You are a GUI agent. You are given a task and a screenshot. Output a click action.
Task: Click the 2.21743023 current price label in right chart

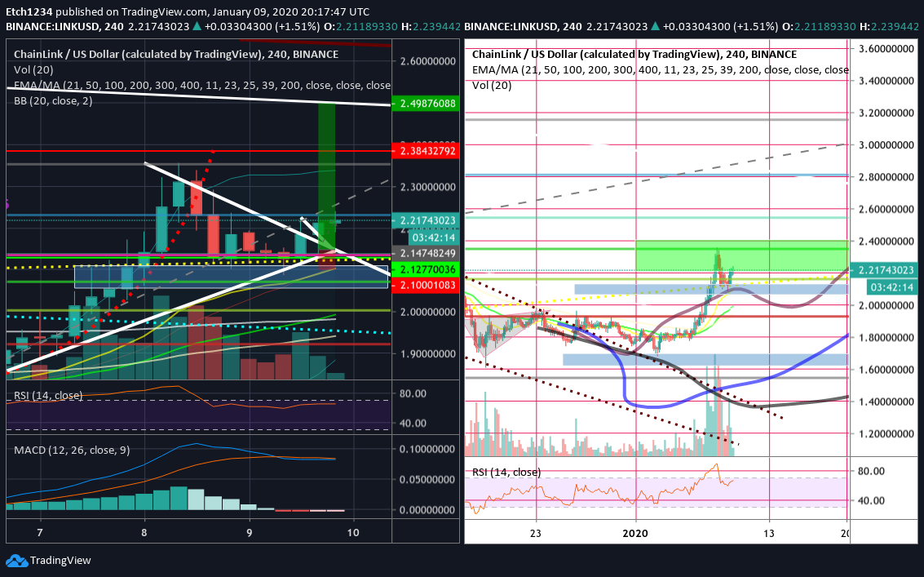[x=884, y=269]
